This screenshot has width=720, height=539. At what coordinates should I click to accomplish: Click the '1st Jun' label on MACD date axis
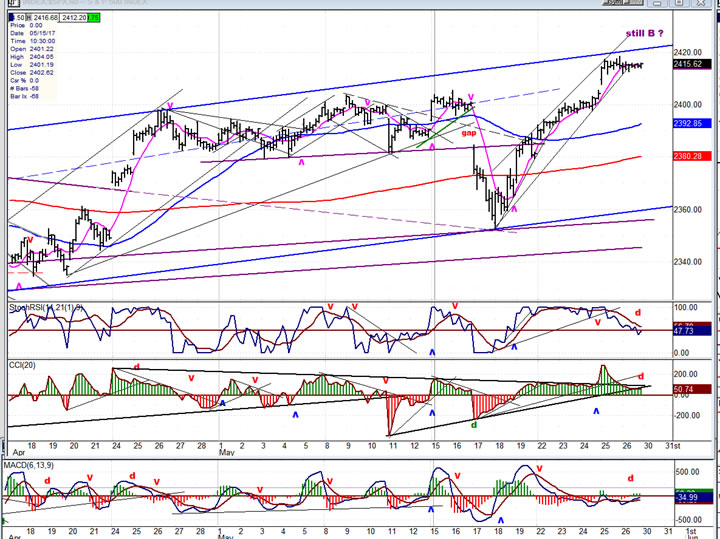click(x=691, y=534)
